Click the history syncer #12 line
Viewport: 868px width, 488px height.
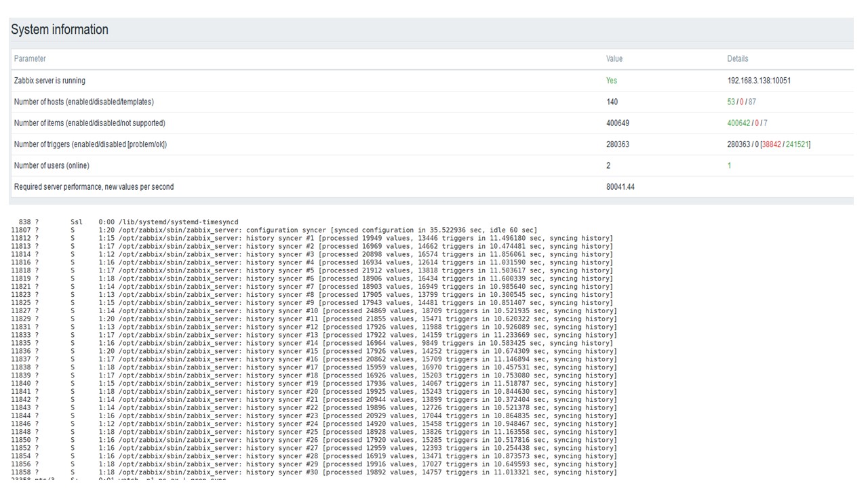[x=314, y=327]
